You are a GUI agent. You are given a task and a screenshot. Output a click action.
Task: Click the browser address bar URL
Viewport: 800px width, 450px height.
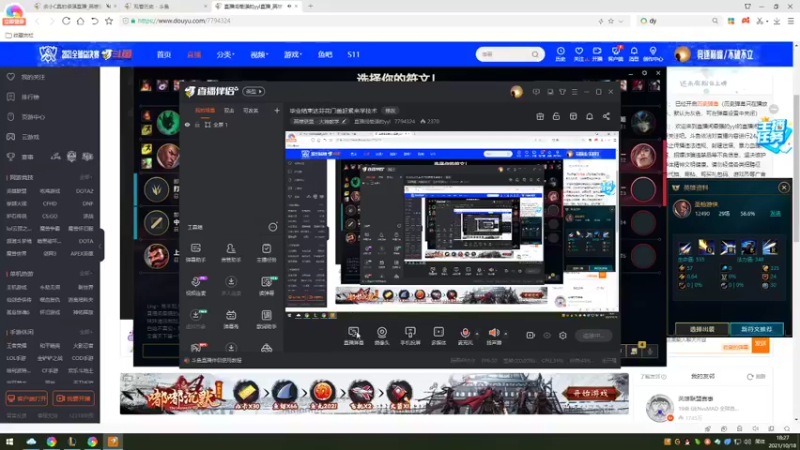tap(184, 21)
